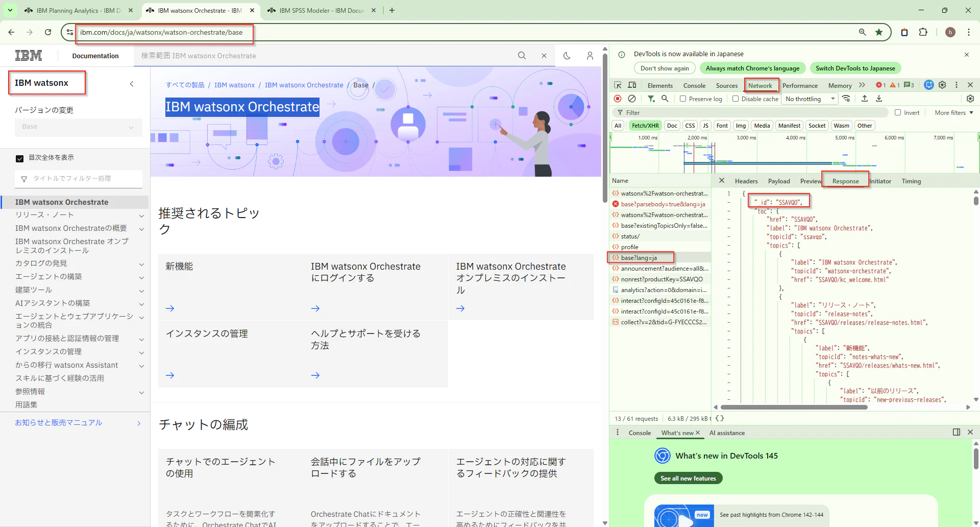Viewport: 980px width, 527px height.
Task: Open network conditions wifi icon
Action: click(846, 99)
